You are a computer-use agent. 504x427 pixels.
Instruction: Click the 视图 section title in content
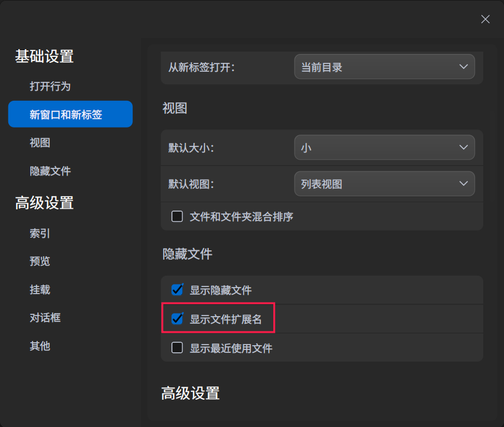(x=175, y=108)
